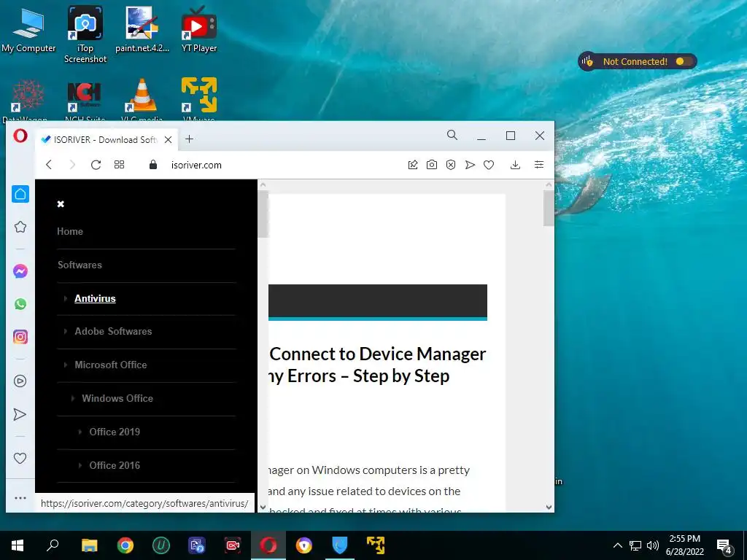Open the Opera main menu logo
Screen dimensions: 747x560
point(20,136)
